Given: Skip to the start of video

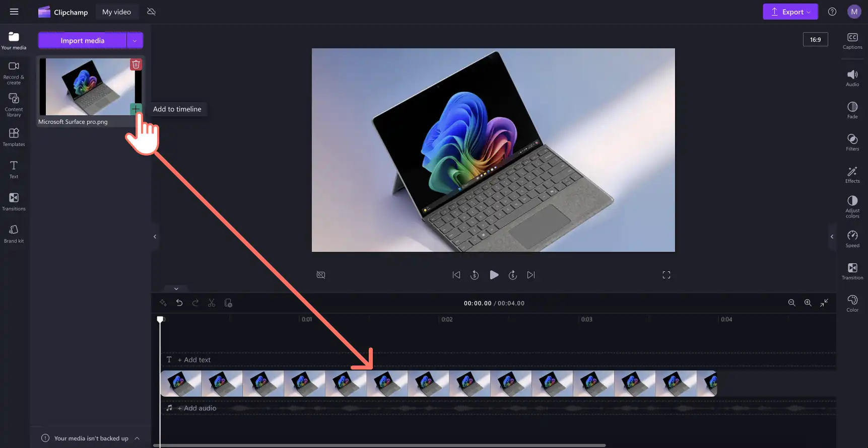Looking at the screenshot, I should tap(456, 275).
